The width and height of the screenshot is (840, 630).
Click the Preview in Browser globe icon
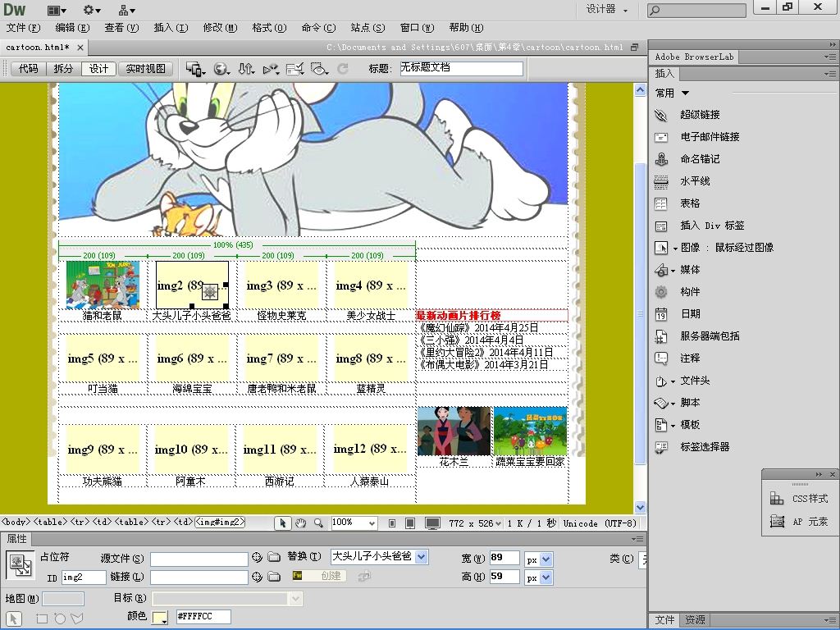221,69
